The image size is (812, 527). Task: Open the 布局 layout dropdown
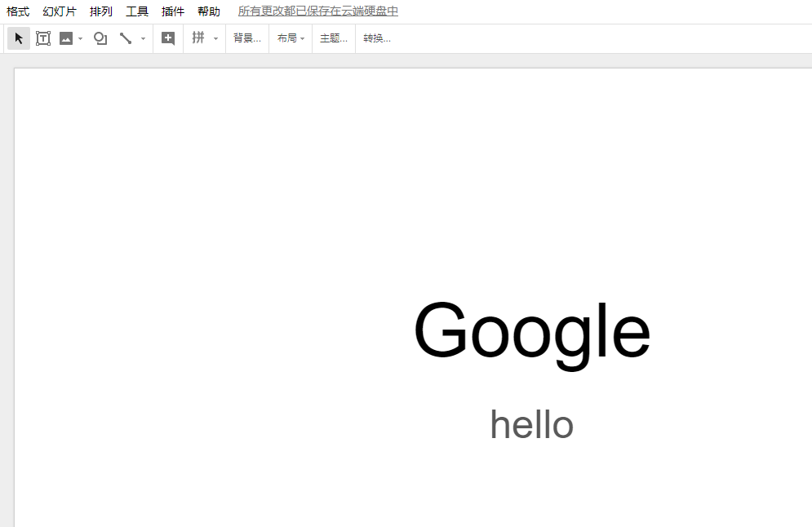(290, 38)
